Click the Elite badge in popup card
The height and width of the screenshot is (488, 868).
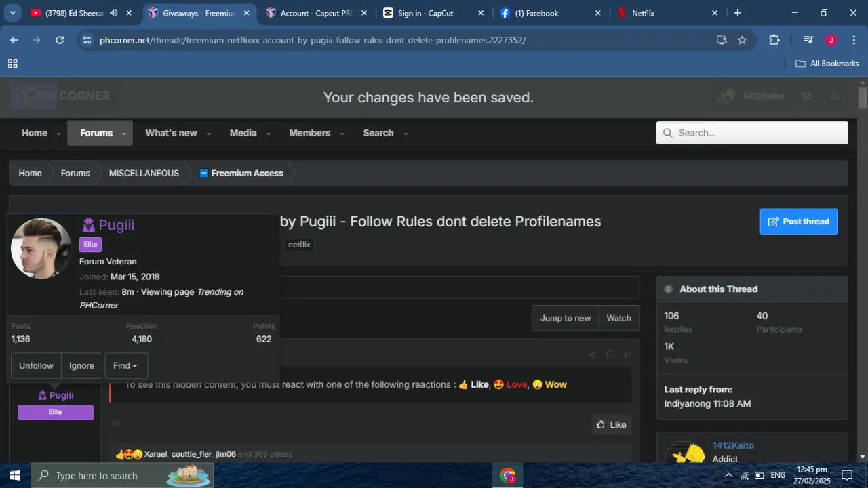90,244
